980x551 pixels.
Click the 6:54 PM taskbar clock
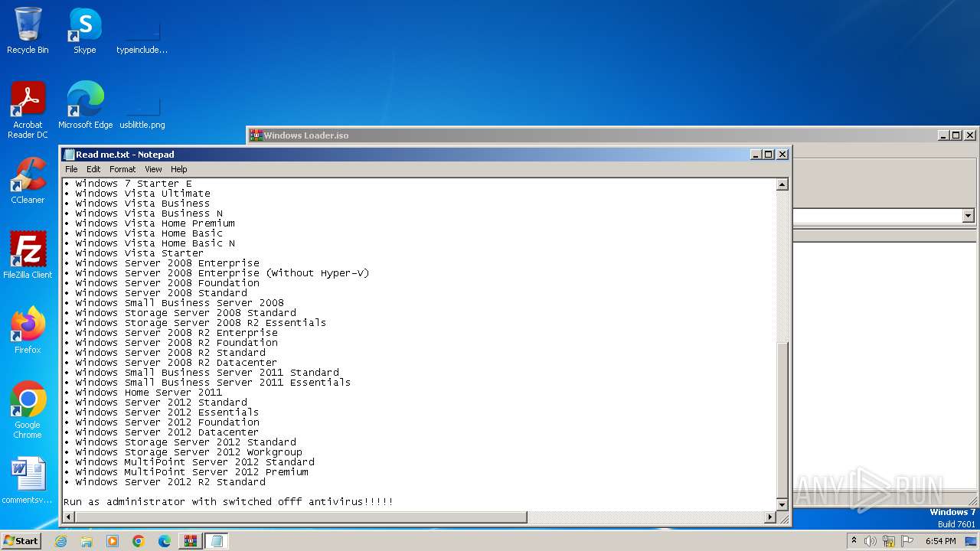tap(941, 541)
